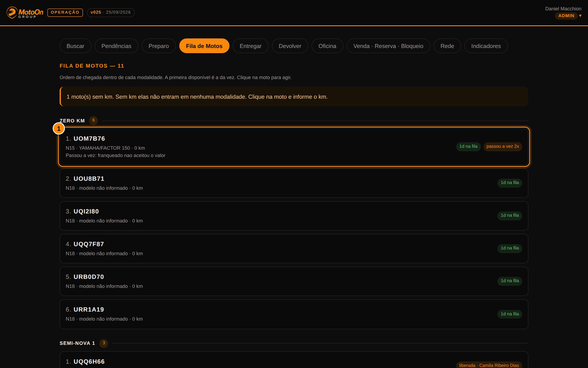Select motorcycle URB0D70 row
The width and height of the screenshot is (588, 368).
pos(294,281)
